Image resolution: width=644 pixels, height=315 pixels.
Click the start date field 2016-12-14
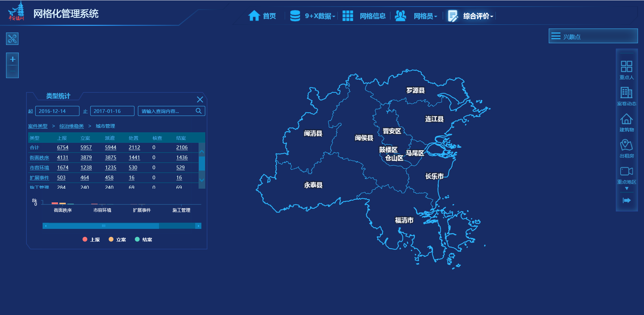[x=57, y=111]
